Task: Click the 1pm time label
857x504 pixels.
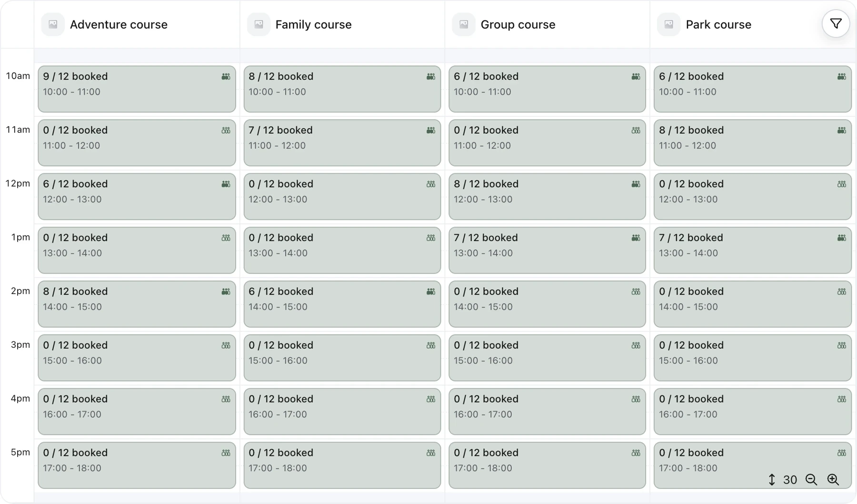Action: coord(20,237)
